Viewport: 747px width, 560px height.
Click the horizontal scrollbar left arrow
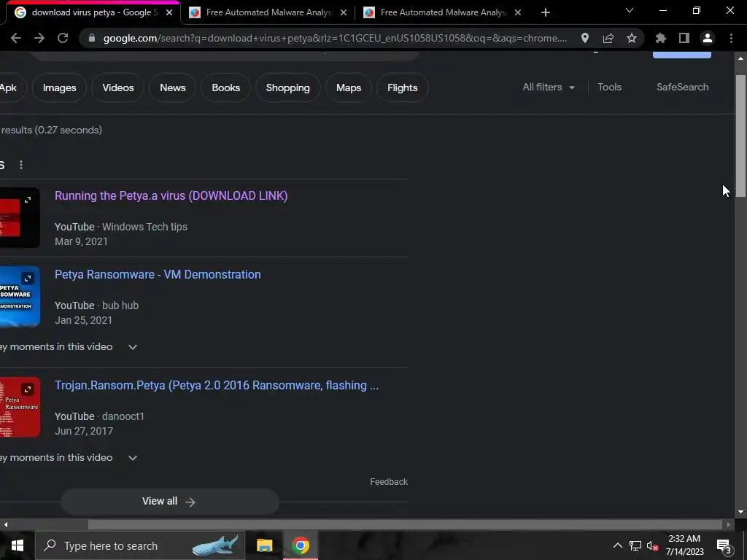5,525
